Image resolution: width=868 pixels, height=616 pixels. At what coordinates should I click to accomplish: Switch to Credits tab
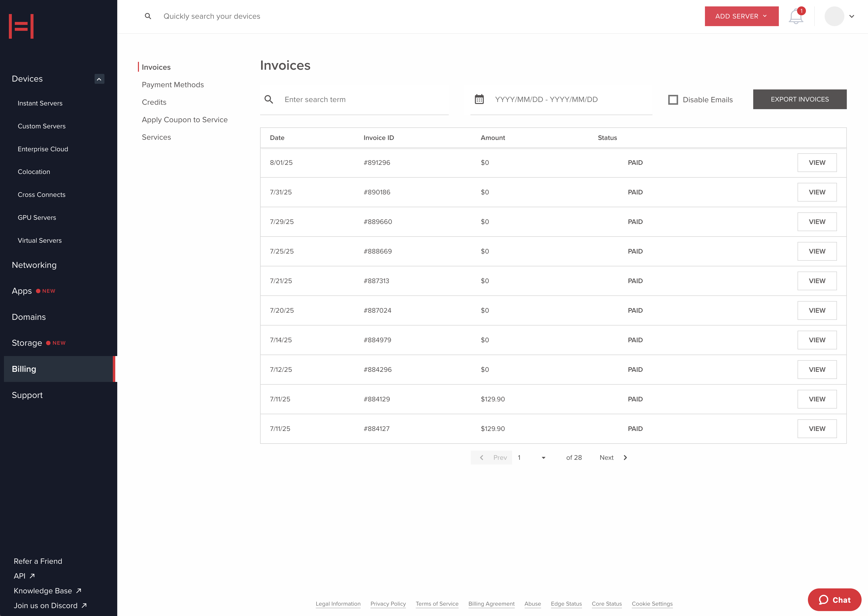click(x=154, y=102)
